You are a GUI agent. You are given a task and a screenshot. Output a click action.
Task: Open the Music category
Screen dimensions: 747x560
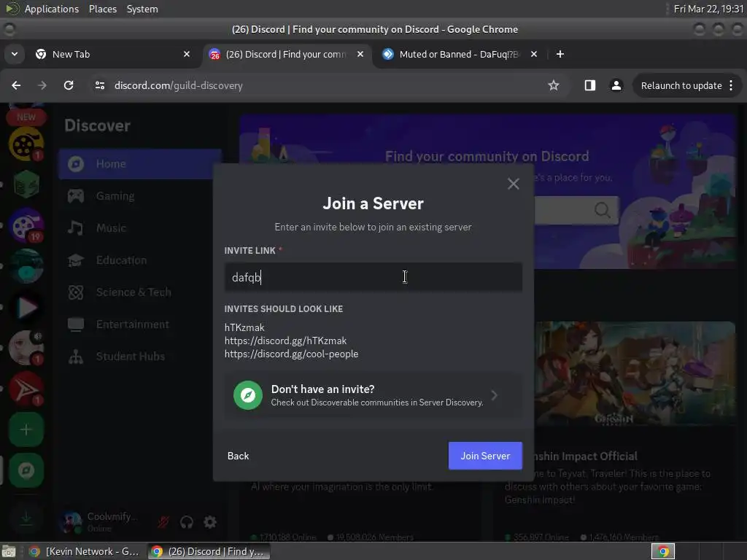140,227
